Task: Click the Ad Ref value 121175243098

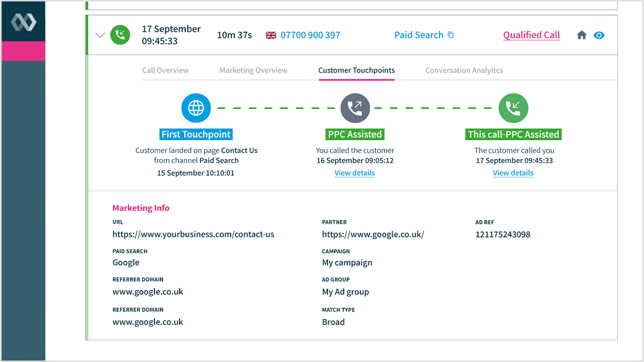Action: point(503,234)
